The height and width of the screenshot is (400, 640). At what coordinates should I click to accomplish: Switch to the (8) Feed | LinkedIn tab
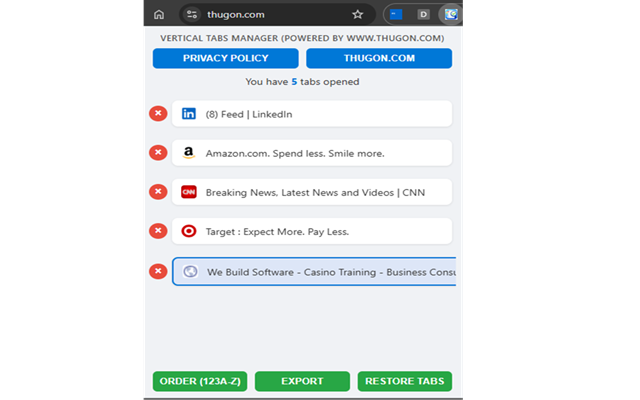(x=312, y=113)
